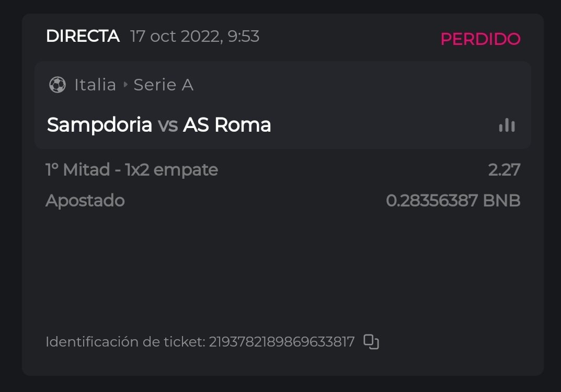Open the Italia country link
Viewport: 561px width, 392px height.
point(95,85)
